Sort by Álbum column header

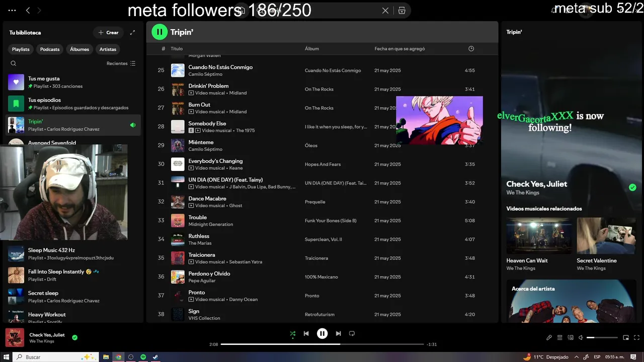[x=312, y=49]
